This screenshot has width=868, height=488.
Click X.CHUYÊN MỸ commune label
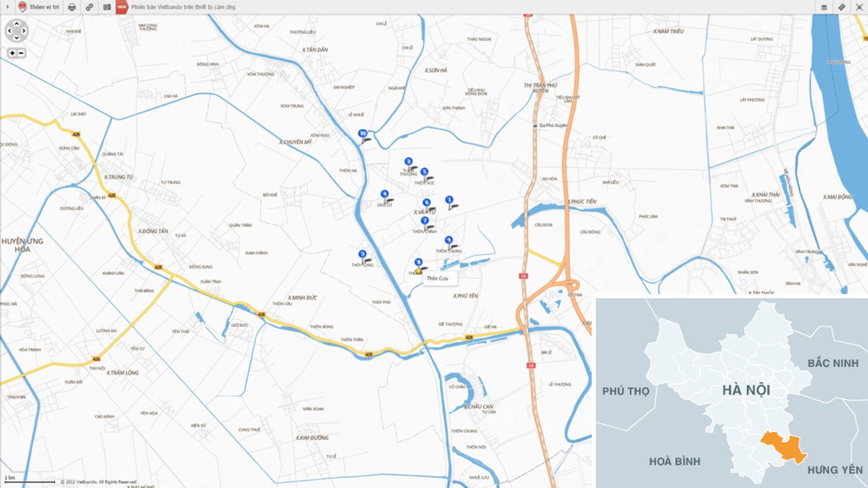click(x=295, y=142)
